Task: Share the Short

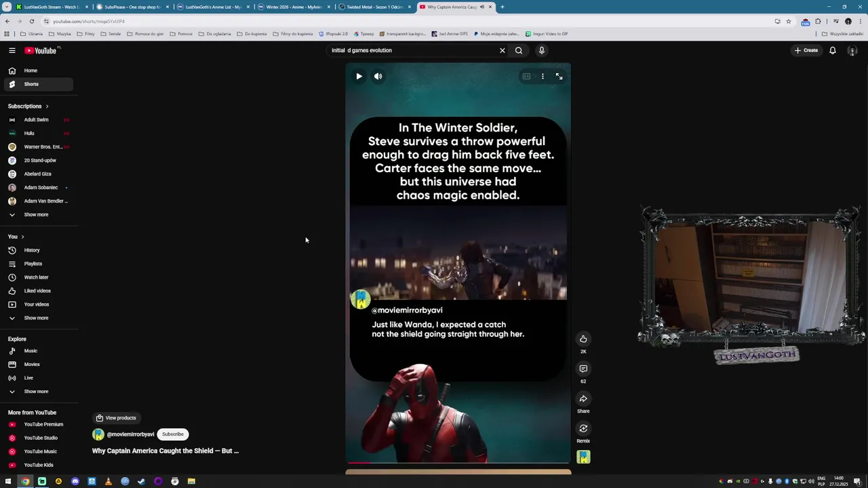Action: point(583,399)
